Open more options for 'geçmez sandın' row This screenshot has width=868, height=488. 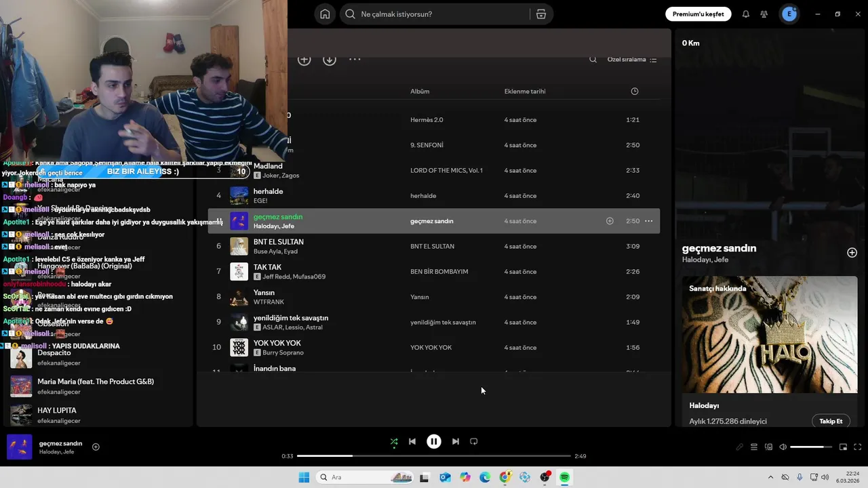point(649,221)
